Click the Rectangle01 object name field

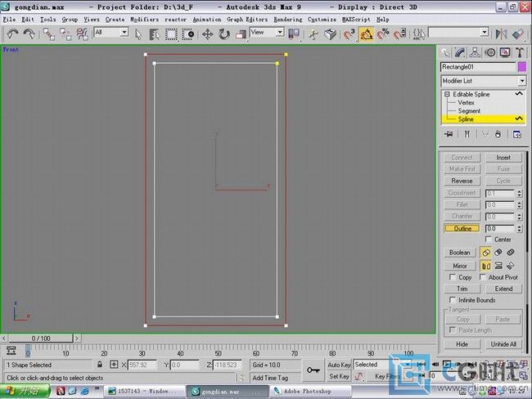(x=478, y=67)
